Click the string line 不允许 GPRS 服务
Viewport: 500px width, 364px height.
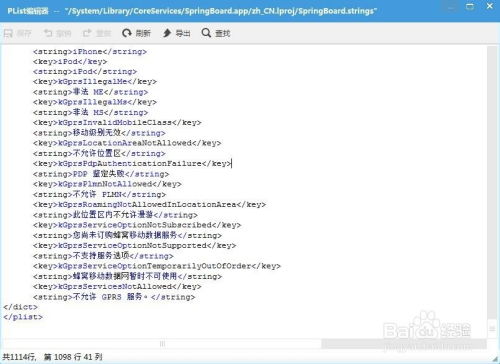114,297
